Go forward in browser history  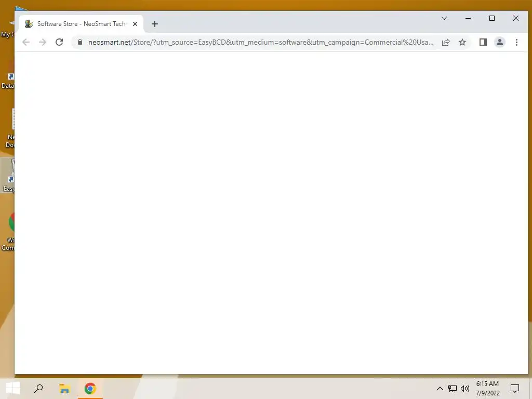pos(43,42)
